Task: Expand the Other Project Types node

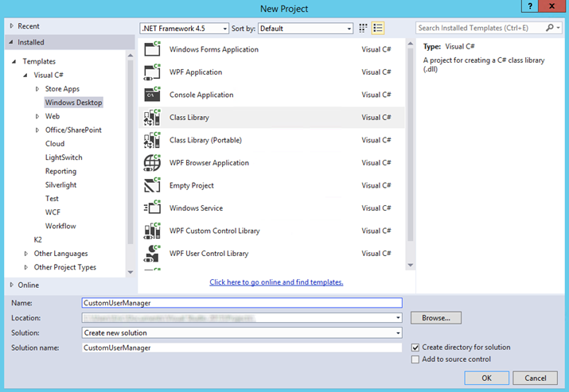Action: pos(25,267)
